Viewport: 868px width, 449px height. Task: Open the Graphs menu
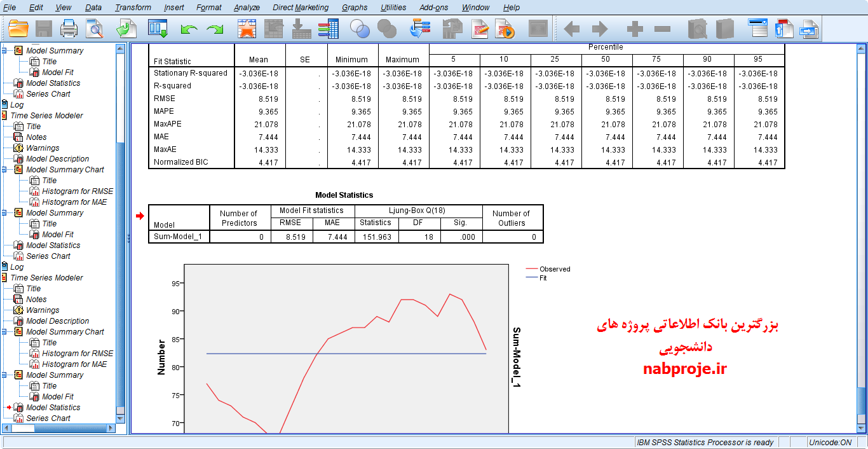point(355,8)
